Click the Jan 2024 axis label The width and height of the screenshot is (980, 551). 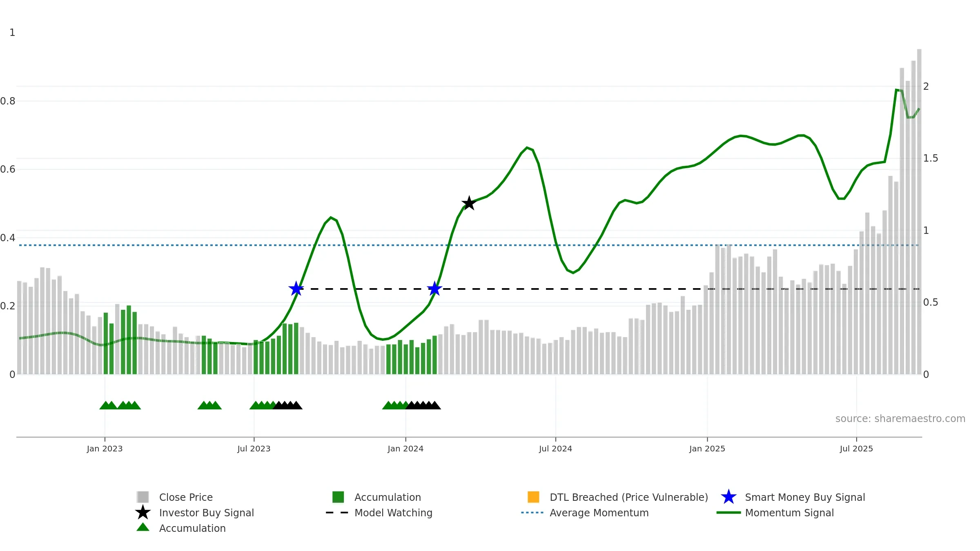405,449
